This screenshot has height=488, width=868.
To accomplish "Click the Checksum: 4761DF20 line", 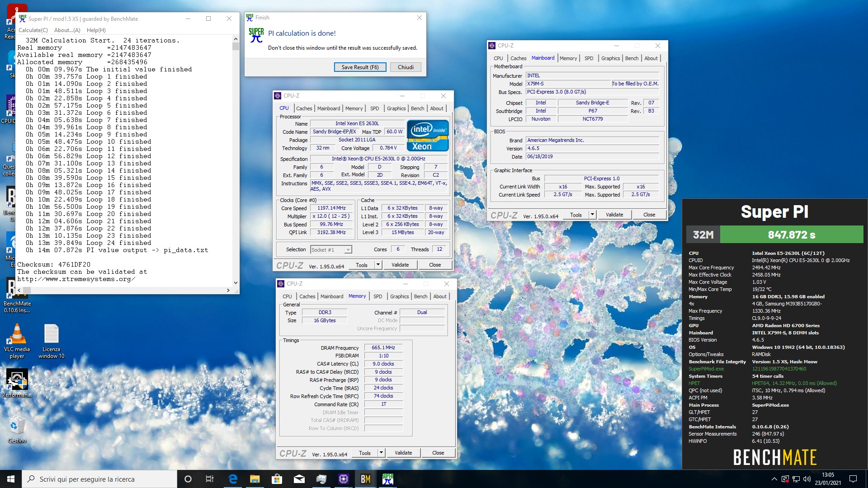I will click(x=54, y=264).
